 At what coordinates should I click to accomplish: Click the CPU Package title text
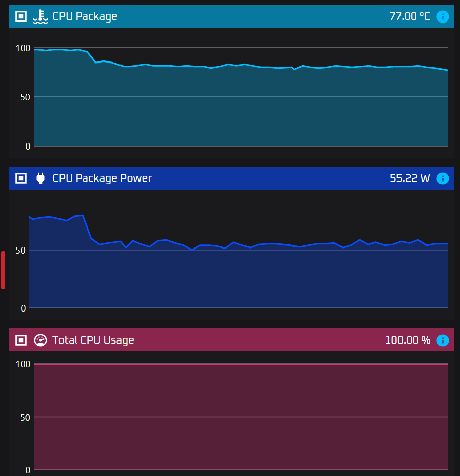pos(85,16)
